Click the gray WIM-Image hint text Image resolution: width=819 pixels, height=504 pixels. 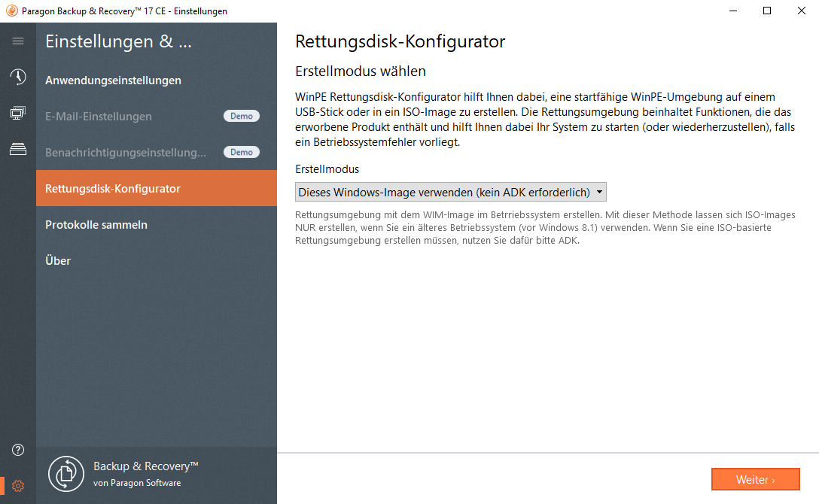point(545,227)
